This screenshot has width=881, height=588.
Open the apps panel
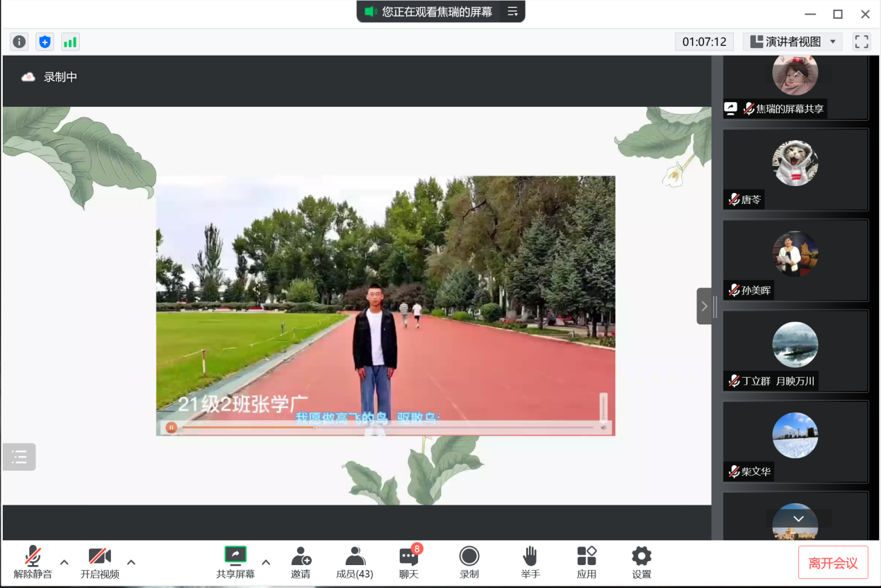click(x=587, y=562)
